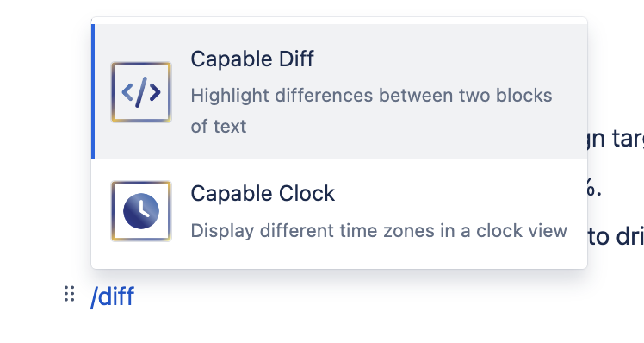Select the Capable Diff macro title
The height and width of the screenshot is (343, 644).
[252, 59]
